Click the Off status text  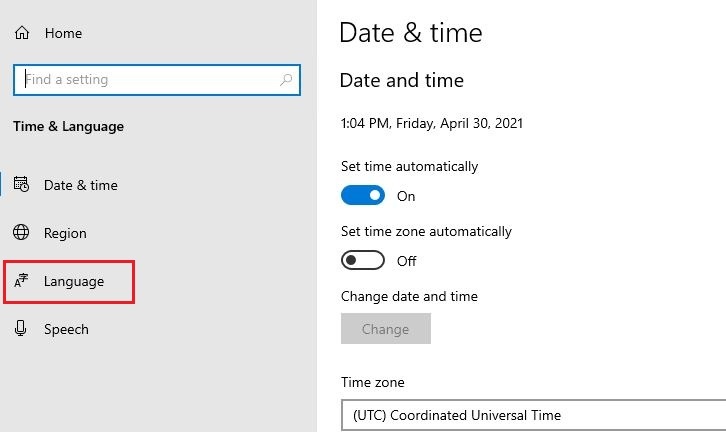click(407, 261)
